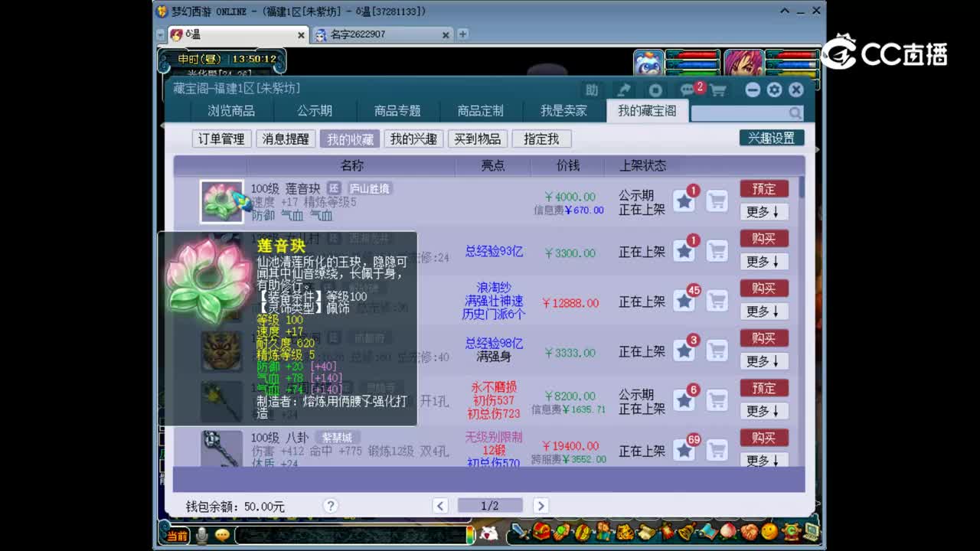The image size is (980, 551).
Task: Click the microphone icon beside the chat box
Action: pos(201,535)
